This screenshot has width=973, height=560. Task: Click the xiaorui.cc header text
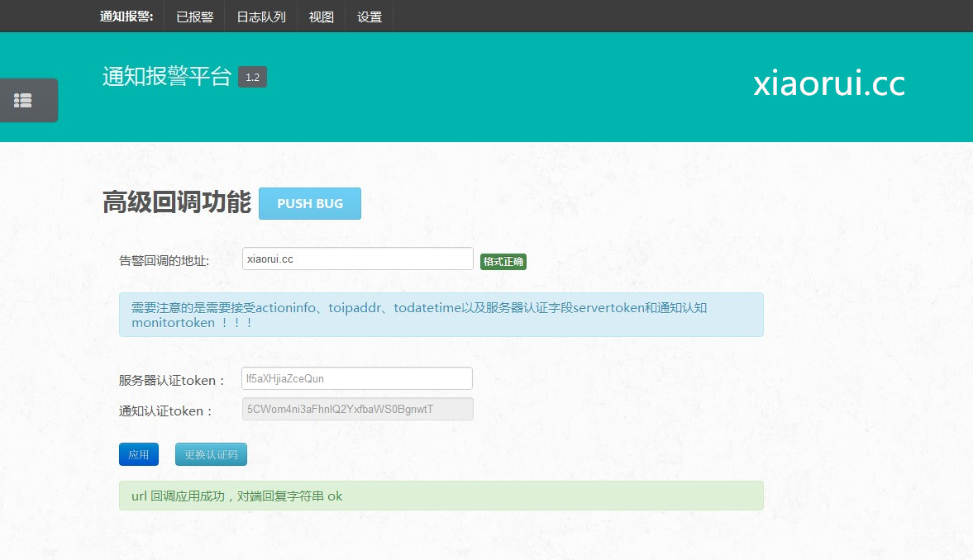(828, 84)
